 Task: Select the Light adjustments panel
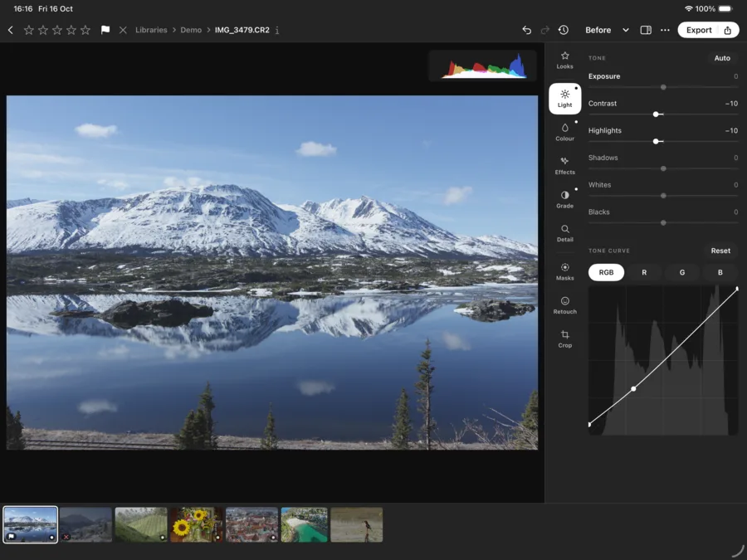click(564, 99)
